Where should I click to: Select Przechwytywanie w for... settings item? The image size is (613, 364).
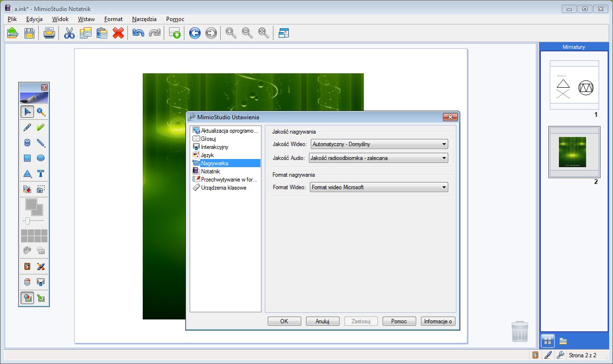coord(226,179)
